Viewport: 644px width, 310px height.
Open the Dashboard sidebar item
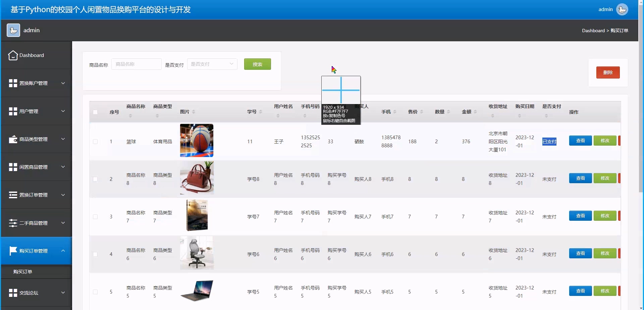(36, 55)
